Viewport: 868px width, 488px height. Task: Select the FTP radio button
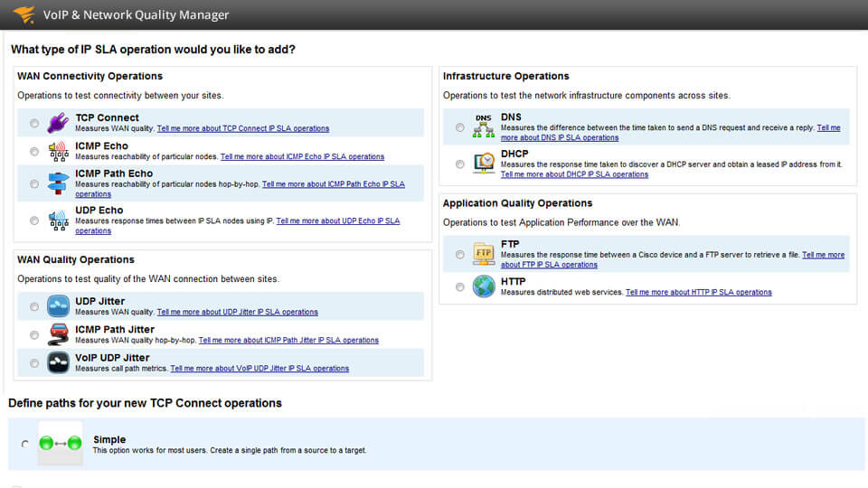pyautogui.click(x=460, y=255)
